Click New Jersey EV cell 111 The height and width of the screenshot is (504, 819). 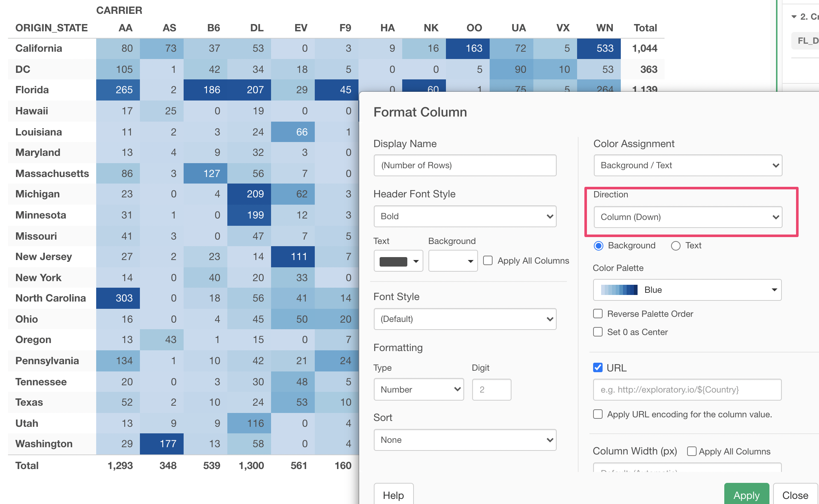[293, 257]
